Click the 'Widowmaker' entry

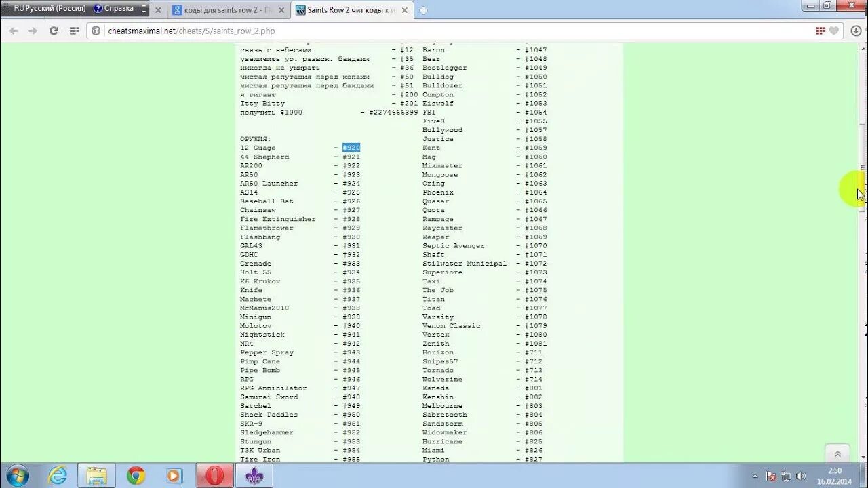(x=445, y=432)
